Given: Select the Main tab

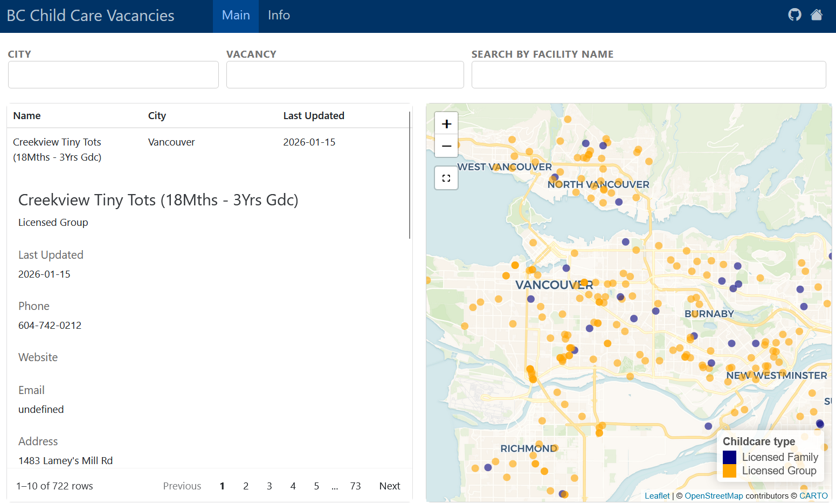Looking at the screenshot, I should pos(236,16).
